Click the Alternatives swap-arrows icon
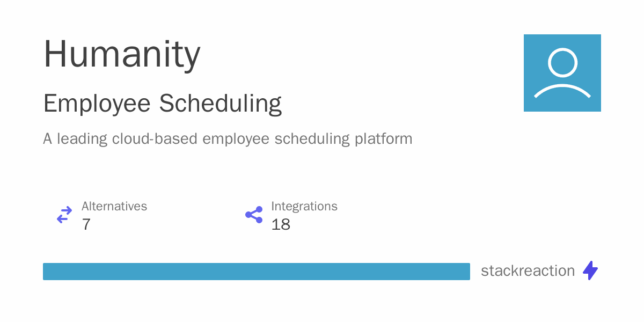The width and height of the screenshot is (644, 322). pyautogui.click(x=64, y=215)
